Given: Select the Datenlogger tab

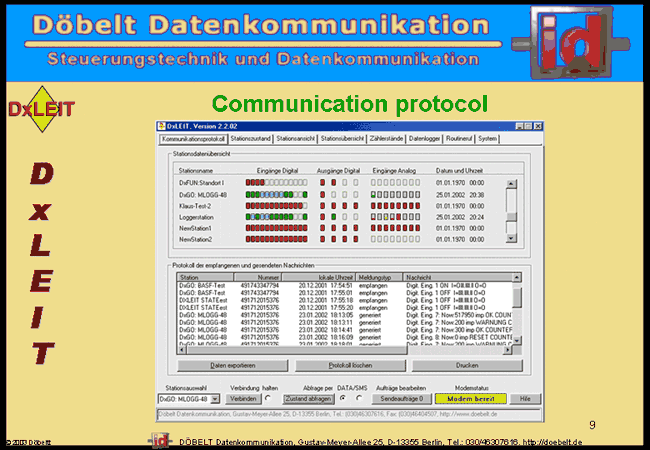Looking at the screenshot, I should click(424, 139).
